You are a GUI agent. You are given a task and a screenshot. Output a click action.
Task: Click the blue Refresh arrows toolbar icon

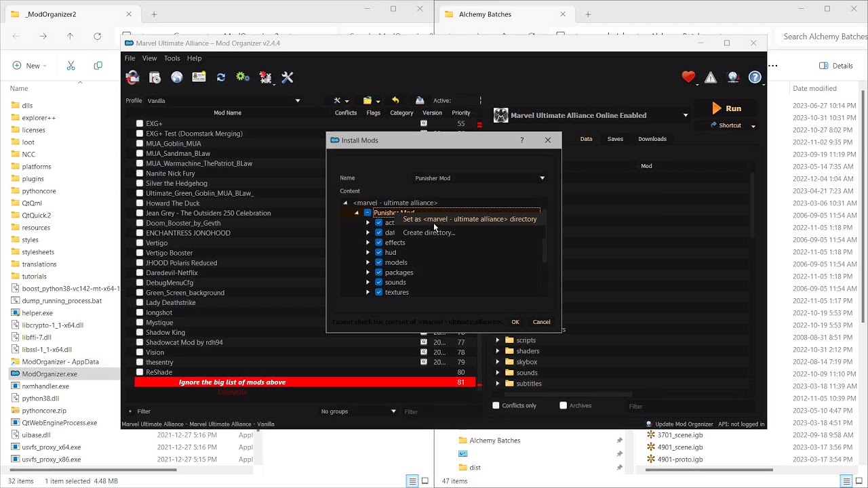(x=220, y=78)
